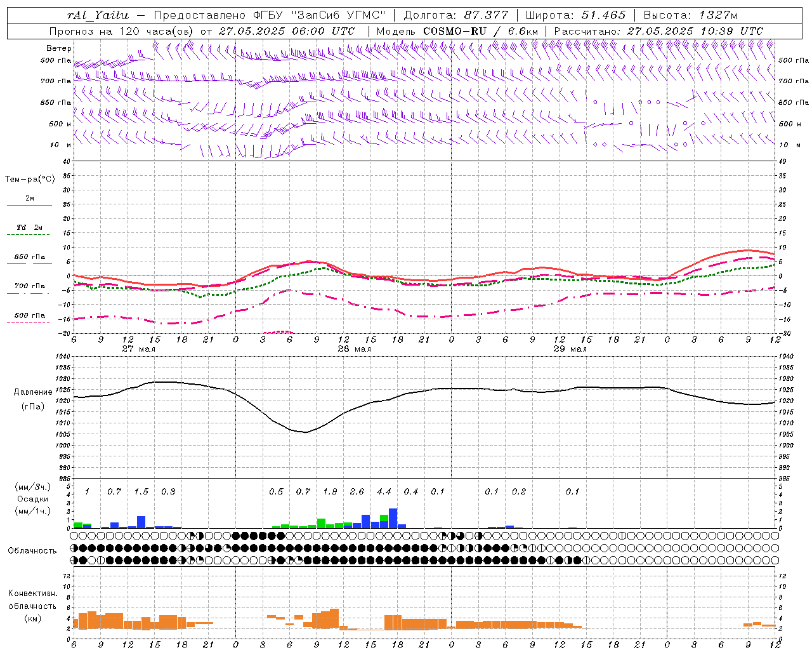Click the 29 мая date label

coord(570,349)
